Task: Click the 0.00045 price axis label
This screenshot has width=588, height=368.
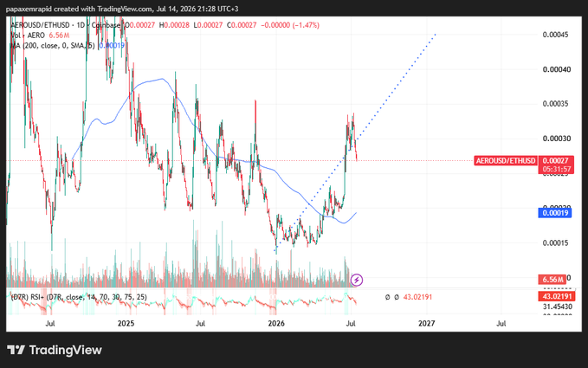Action: pyautogui.click(x=555, y=35)
